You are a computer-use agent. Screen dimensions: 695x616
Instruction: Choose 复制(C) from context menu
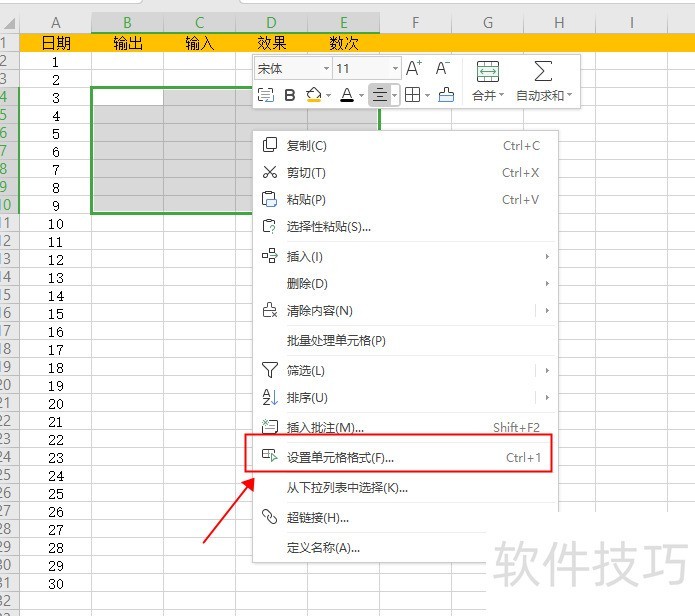coord(405,145)
